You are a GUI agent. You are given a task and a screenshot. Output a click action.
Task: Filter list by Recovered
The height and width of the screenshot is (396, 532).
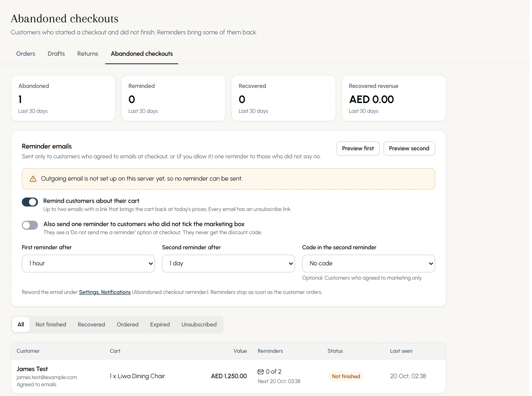[91, 325]
